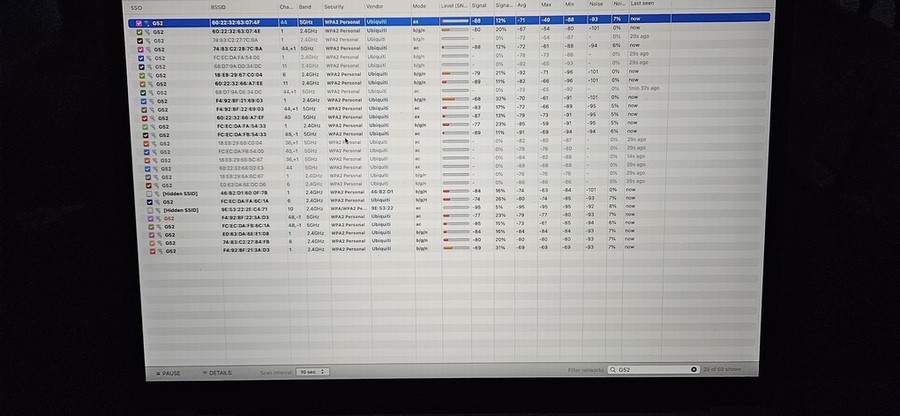Screen dimensions: 900x416
Task: Open the Scan interval dropdown
Action: click(x=309, y=372)
